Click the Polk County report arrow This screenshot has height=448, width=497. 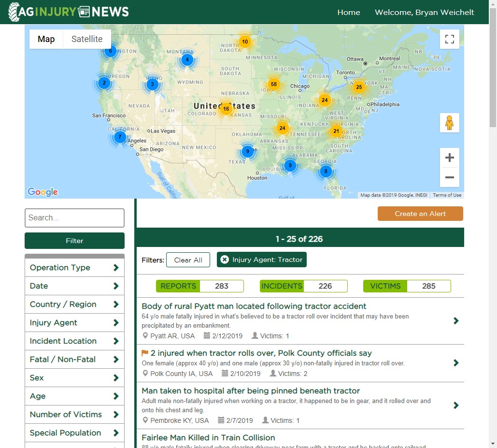pos(456,363)
